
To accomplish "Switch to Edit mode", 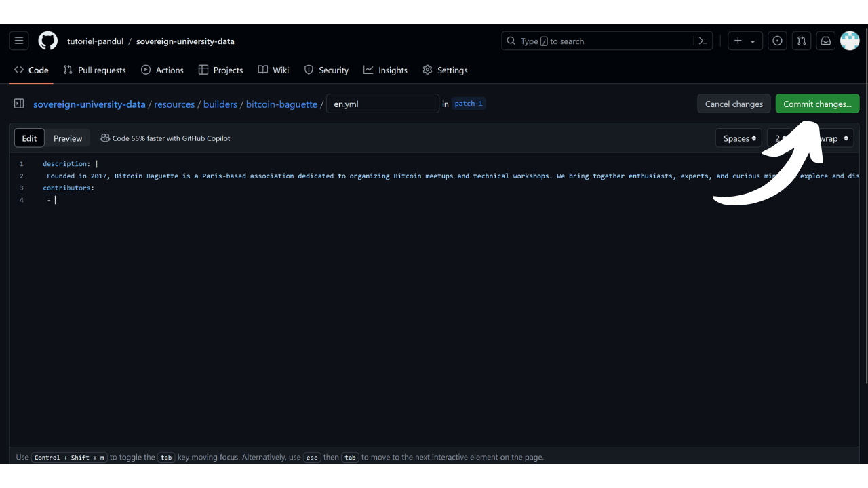I will click(29, 138).
